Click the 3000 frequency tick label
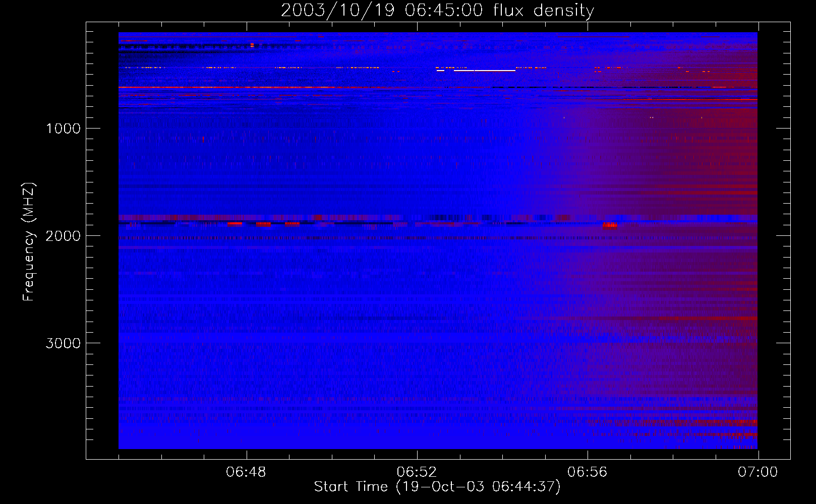This screenshot has width=816, height=504. pos(63,343)
